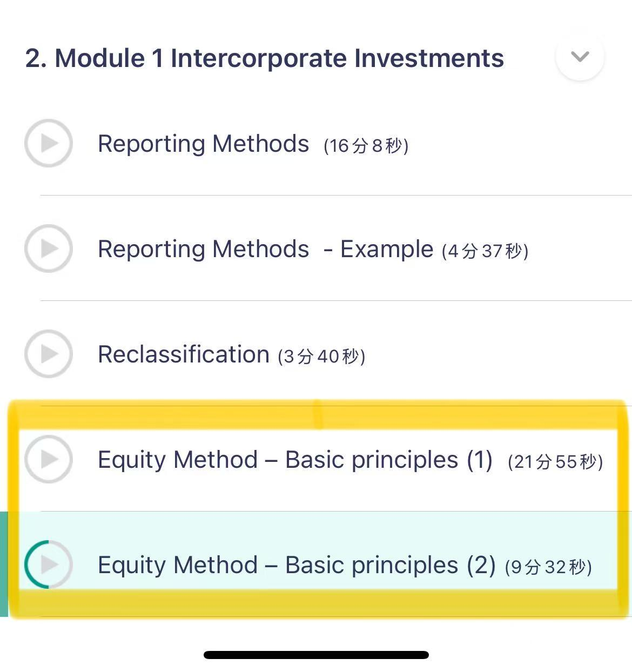Open Equity Method – Basic principles (2) title

click(297, 566)
